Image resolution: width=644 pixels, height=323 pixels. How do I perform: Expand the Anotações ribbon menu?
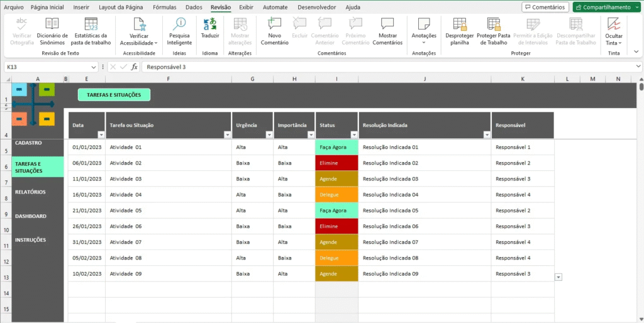coord(424,36)
